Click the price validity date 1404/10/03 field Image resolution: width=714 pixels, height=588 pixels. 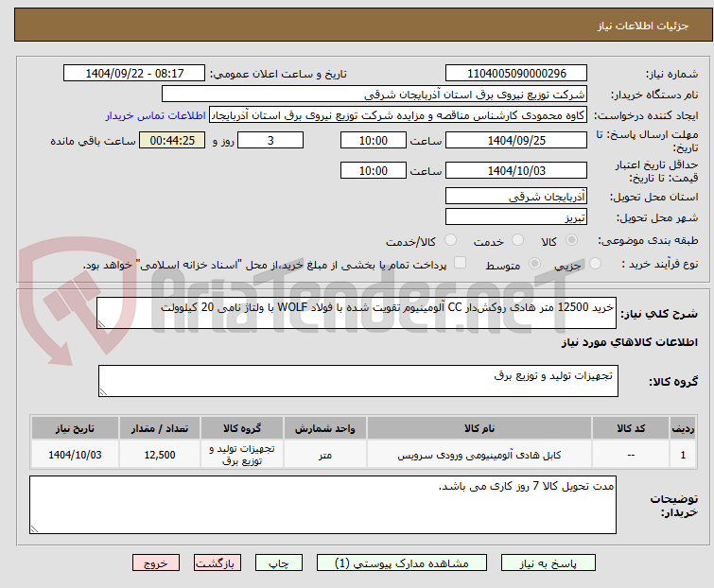pyautogui.click(x=516, y=171)
